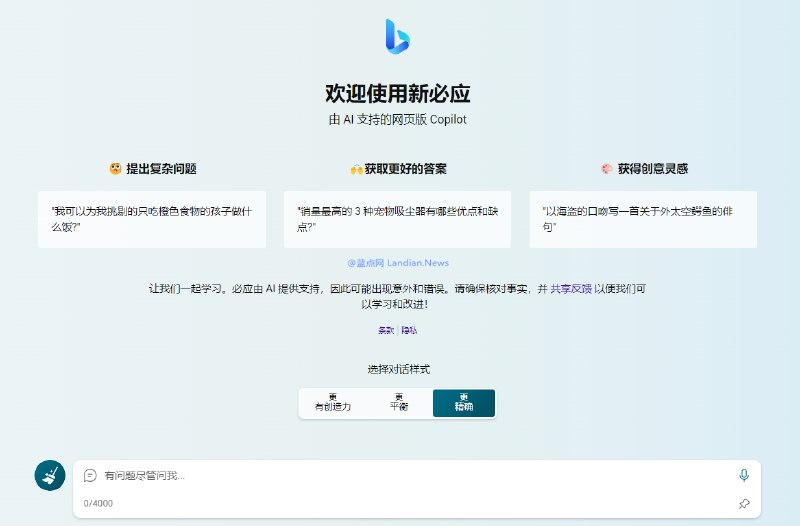Choose the pirate haiku space crocodile card
The width and height of the screenshot is (800, 526).
(x=643, y=219)
